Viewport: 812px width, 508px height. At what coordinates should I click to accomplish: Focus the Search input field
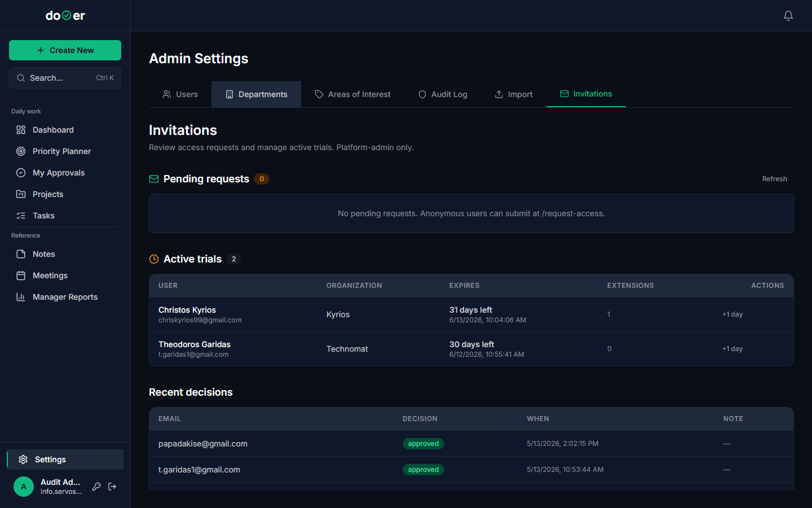[x=65, y=78]
